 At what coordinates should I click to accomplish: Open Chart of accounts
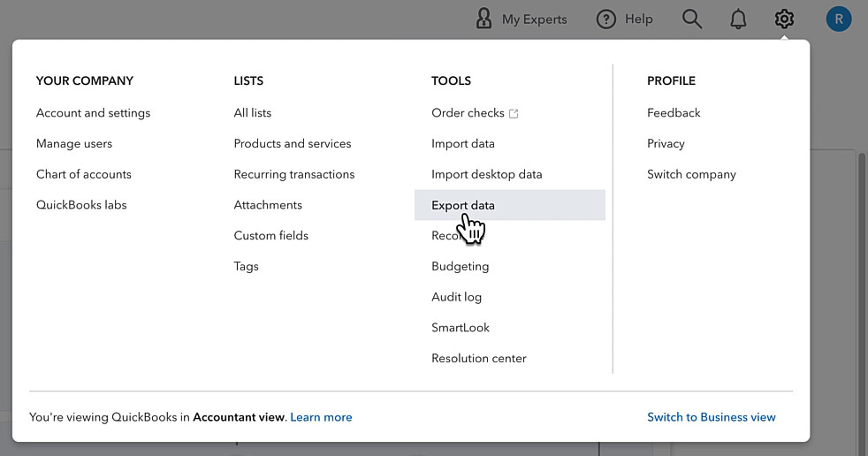coord(84,174)
